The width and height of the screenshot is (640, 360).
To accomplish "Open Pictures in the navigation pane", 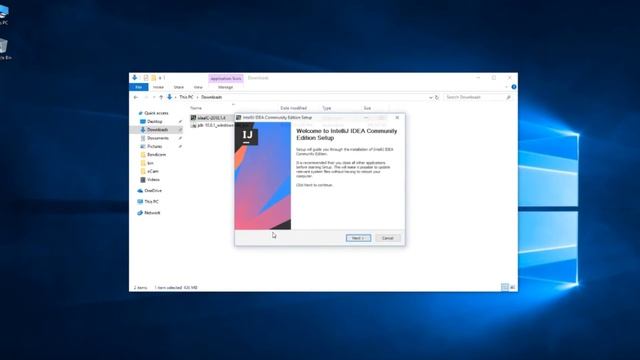I will coord(154,147).
